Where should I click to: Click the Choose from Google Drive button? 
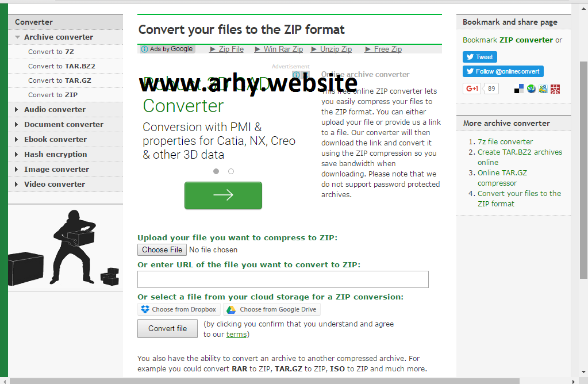pos(272,309)
